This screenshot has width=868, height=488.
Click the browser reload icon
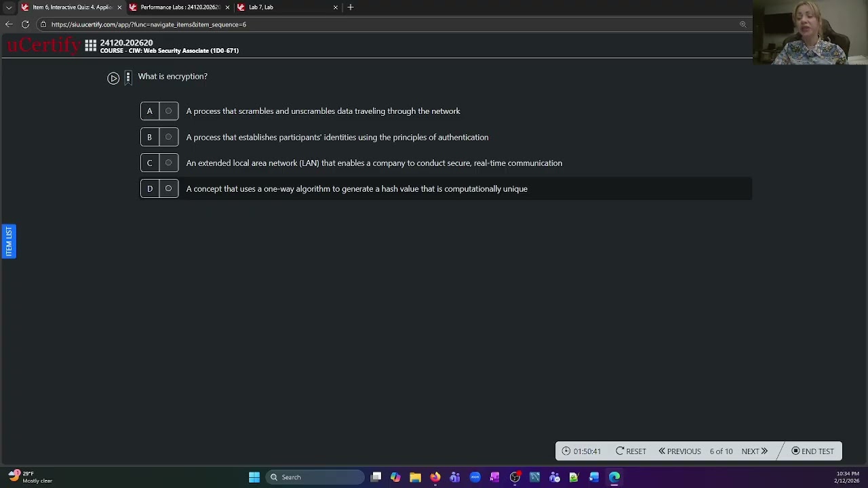25,24
